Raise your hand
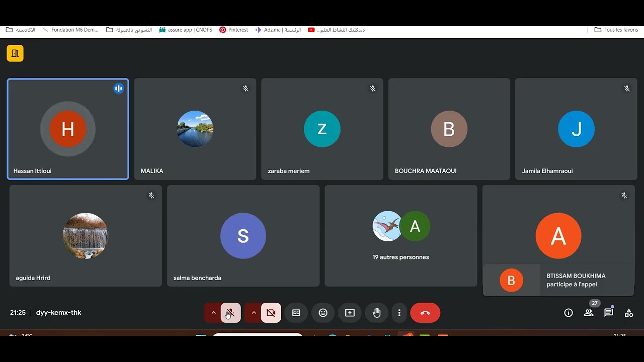644x362 pixels. pyautogui.click(x=376, y=313)
